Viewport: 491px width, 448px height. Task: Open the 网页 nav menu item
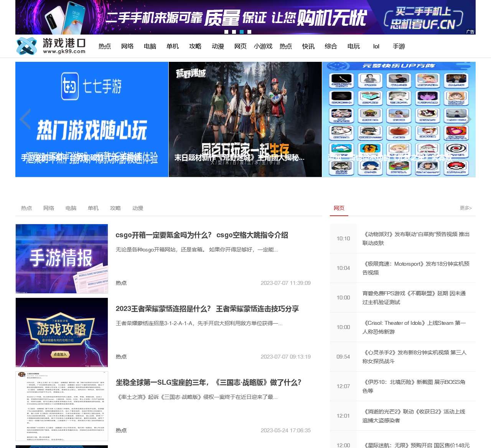point(240,46)
